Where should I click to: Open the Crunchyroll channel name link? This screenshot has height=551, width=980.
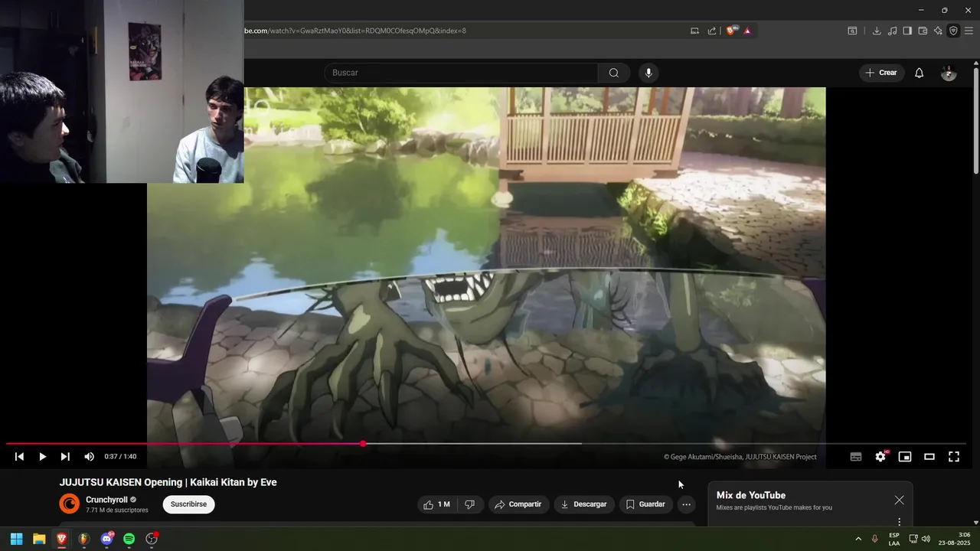pyautogui.click(x=106, y=500)
